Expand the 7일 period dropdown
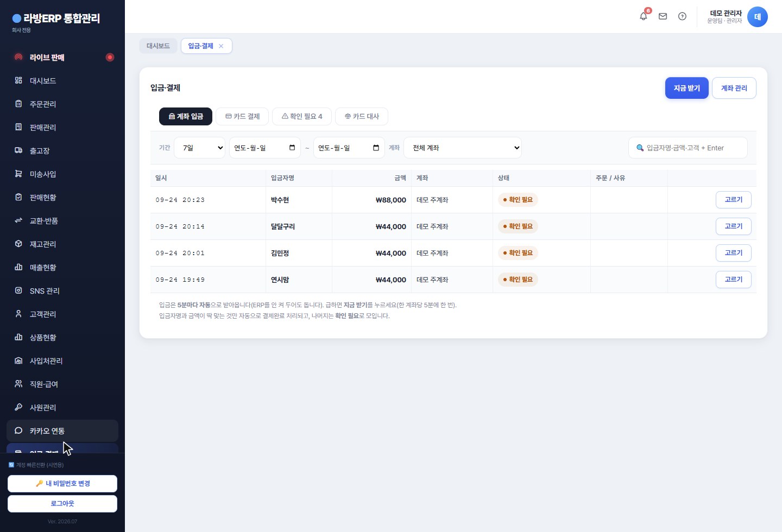Screen dimensions: 782x532 199,148
